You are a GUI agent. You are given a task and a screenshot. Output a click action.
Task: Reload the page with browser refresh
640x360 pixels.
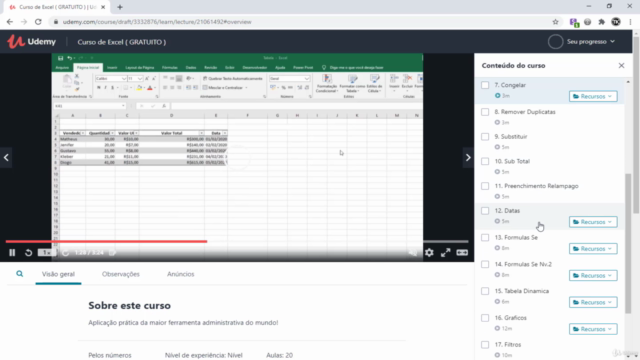coord(38,22)
